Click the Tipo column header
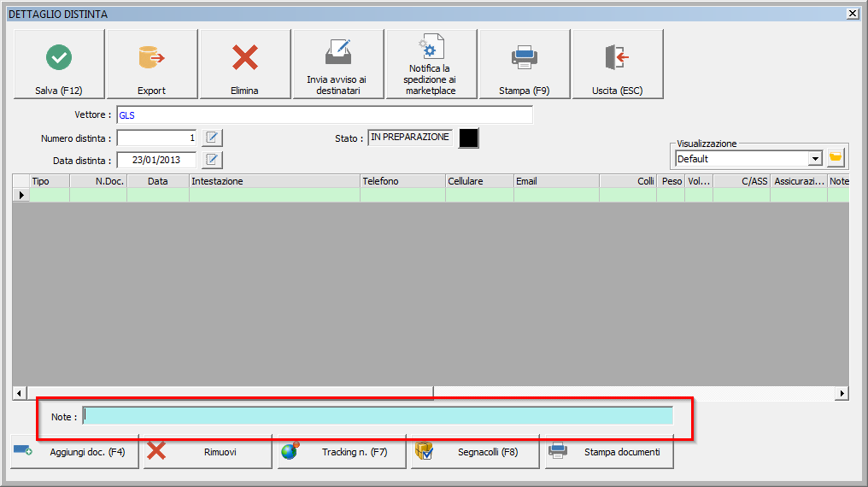 coord(50,181)
